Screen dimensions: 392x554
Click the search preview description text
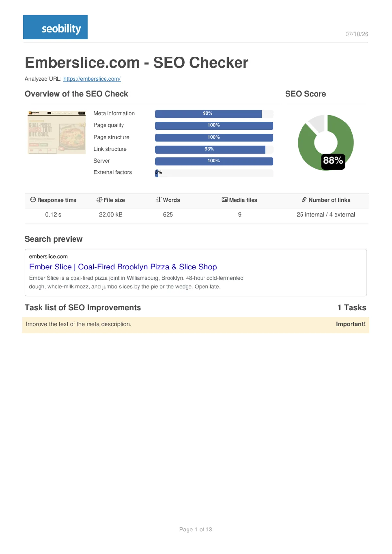(x=136, y=282)
